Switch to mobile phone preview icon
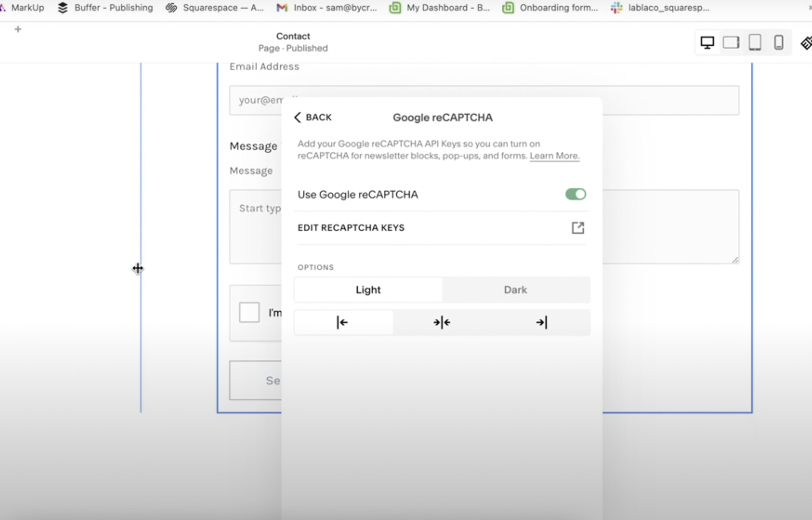This screenshot has width=812, height=520. (x=779, y=42)
